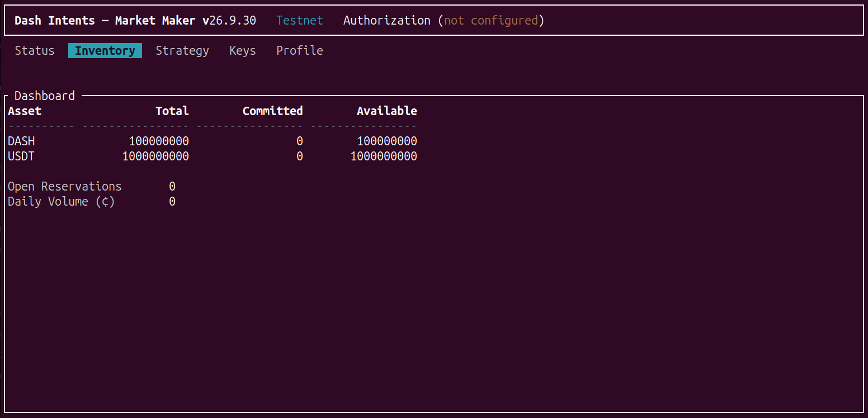The height and width of the screenshot is (418, 868).
Task: Select the DASH asset row label
Action: 21,141
